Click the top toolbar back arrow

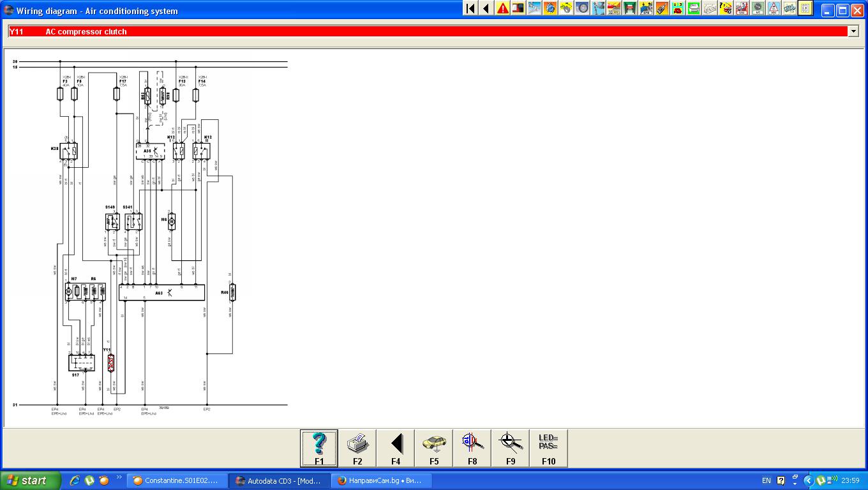486,9
